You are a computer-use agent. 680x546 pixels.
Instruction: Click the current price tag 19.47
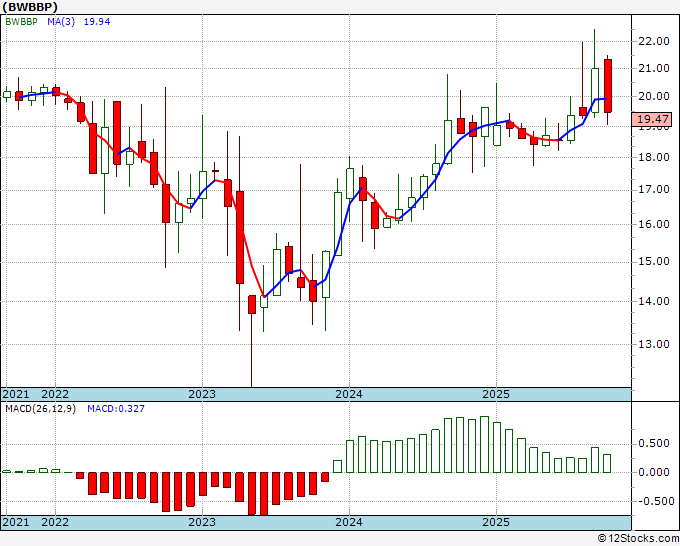(x=652, y=119)
